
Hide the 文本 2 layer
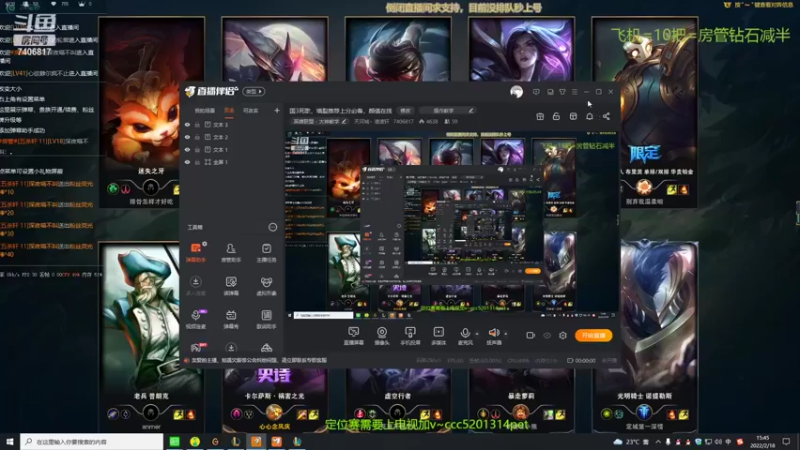187,137
